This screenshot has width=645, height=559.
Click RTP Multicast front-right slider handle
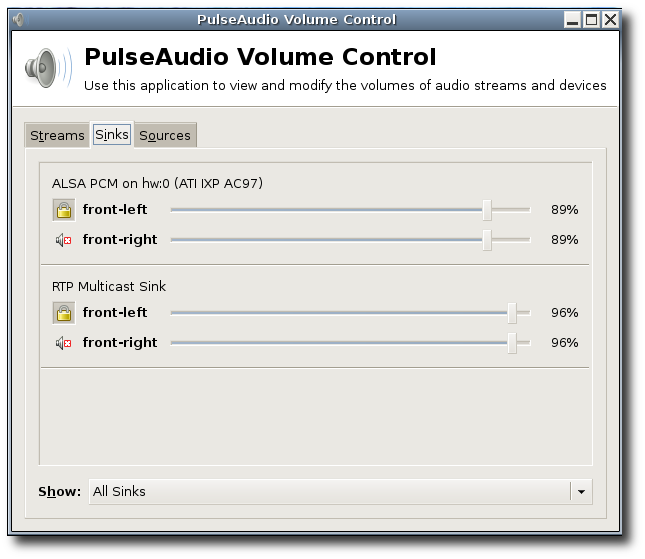[512, 343]
